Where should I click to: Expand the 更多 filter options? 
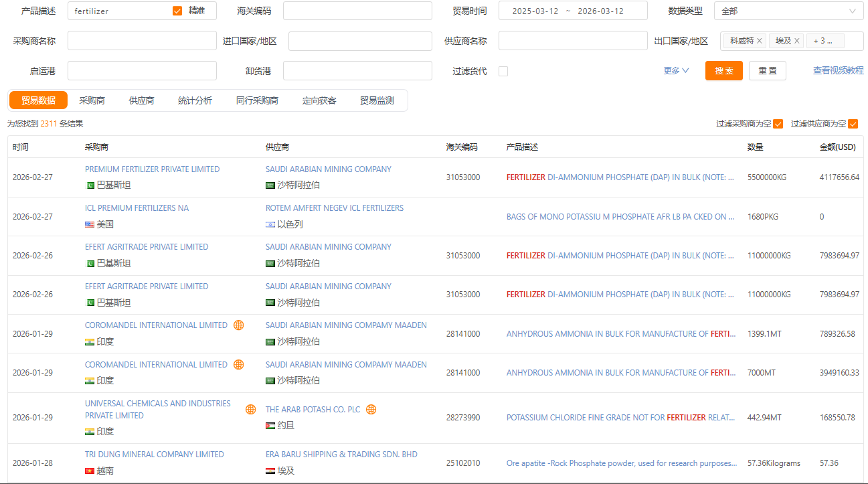[676, 71]
